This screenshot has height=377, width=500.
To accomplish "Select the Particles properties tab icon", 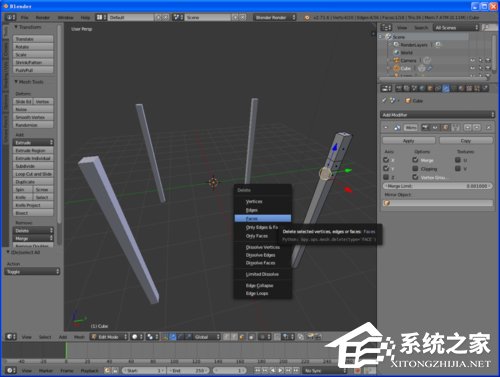I will [x=477, y=88].
